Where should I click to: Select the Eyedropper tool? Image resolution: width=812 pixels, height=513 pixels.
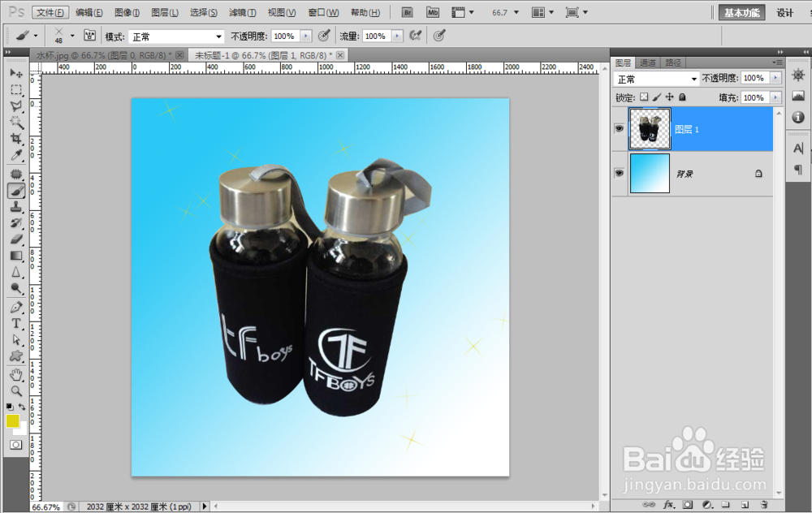pyautogui.click(x=16, y=155)
